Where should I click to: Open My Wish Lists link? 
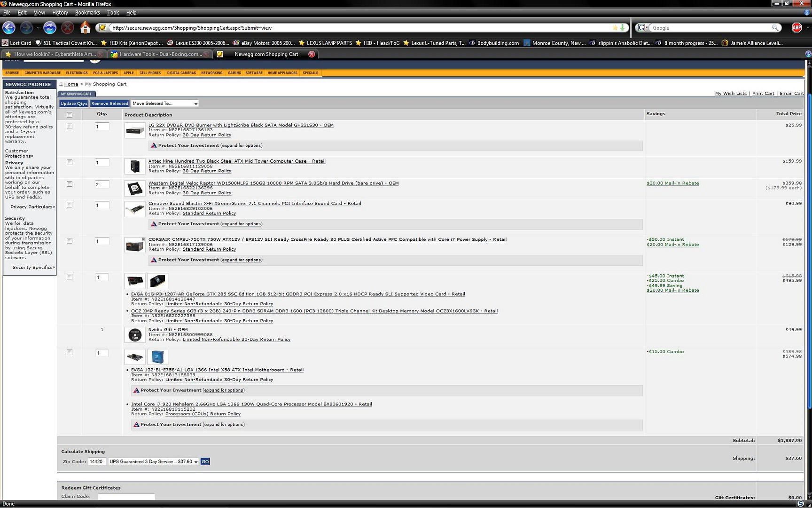tap(731, 93)
